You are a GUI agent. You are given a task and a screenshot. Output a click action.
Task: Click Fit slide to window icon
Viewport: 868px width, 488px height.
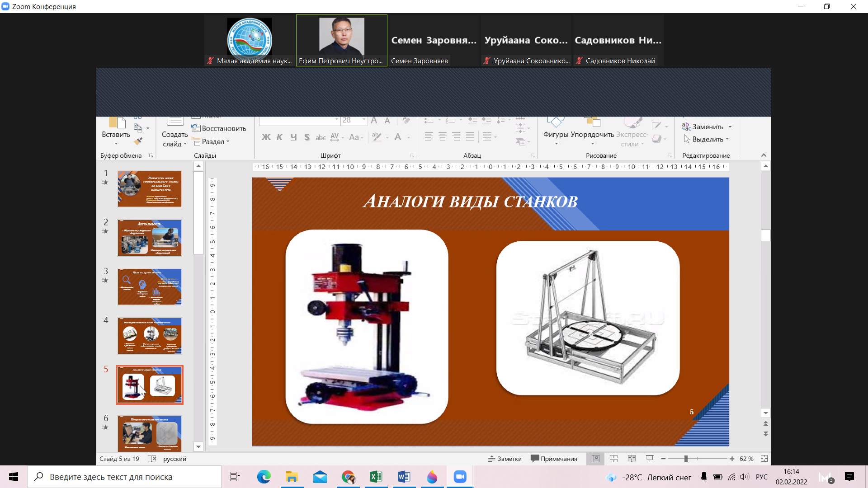tap(764, 459)
